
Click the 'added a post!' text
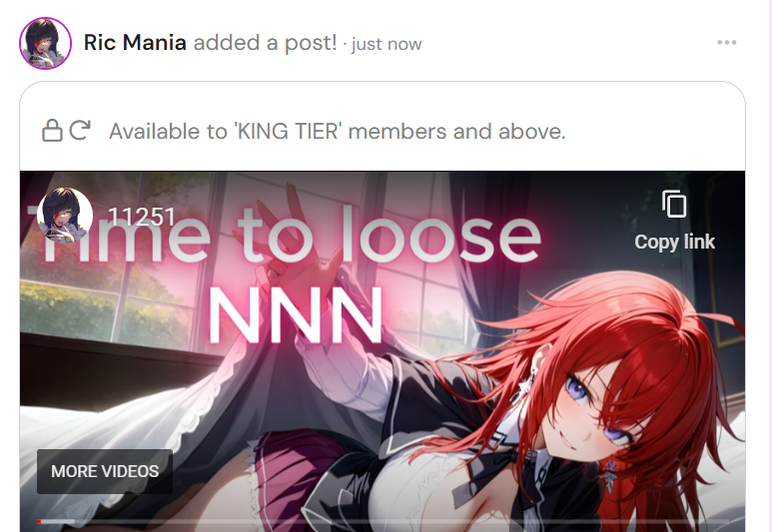tap(266, 43)
